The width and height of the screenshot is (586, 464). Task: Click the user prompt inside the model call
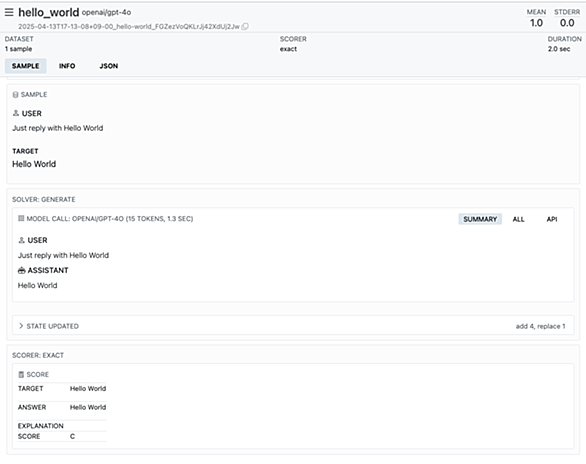pos(64,255)
